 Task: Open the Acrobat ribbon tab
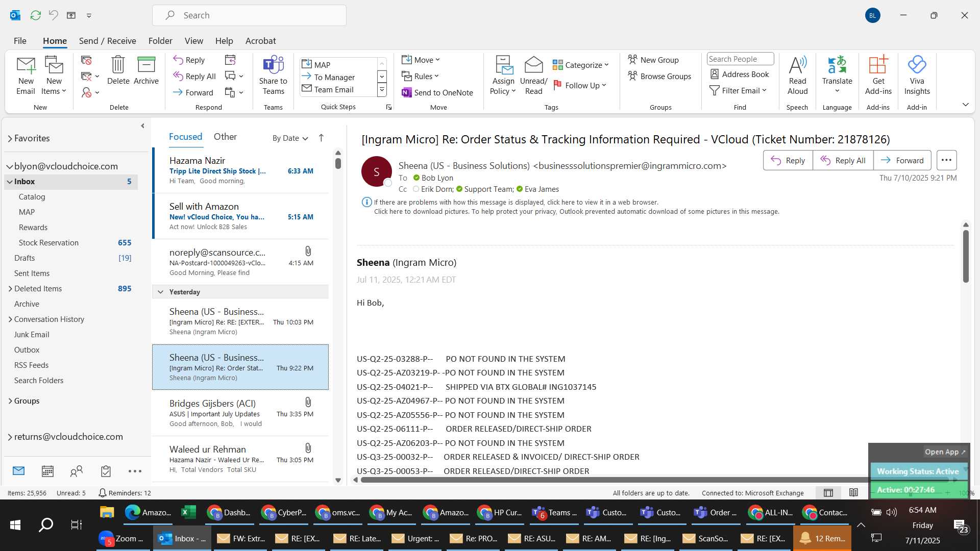click(x=260, y=41)
